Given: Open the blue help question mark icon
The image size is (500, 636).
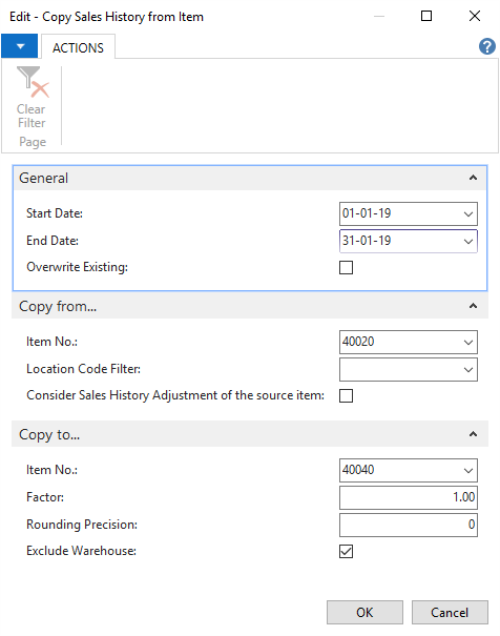Looking at the screenshot, I should click(x=487, y=47).
